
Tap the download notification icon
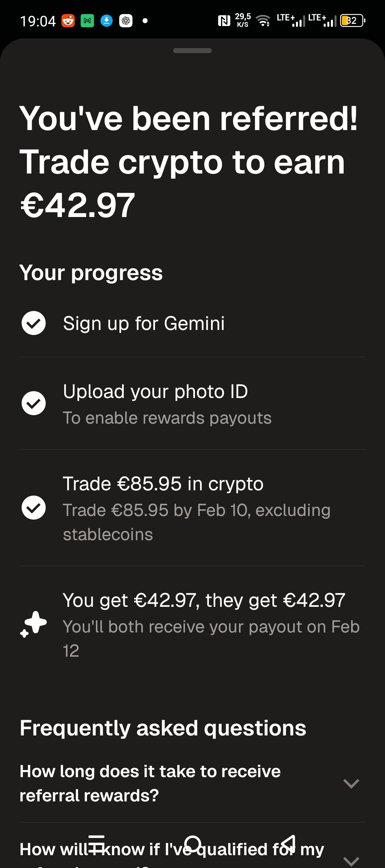(x=106, y=21)
